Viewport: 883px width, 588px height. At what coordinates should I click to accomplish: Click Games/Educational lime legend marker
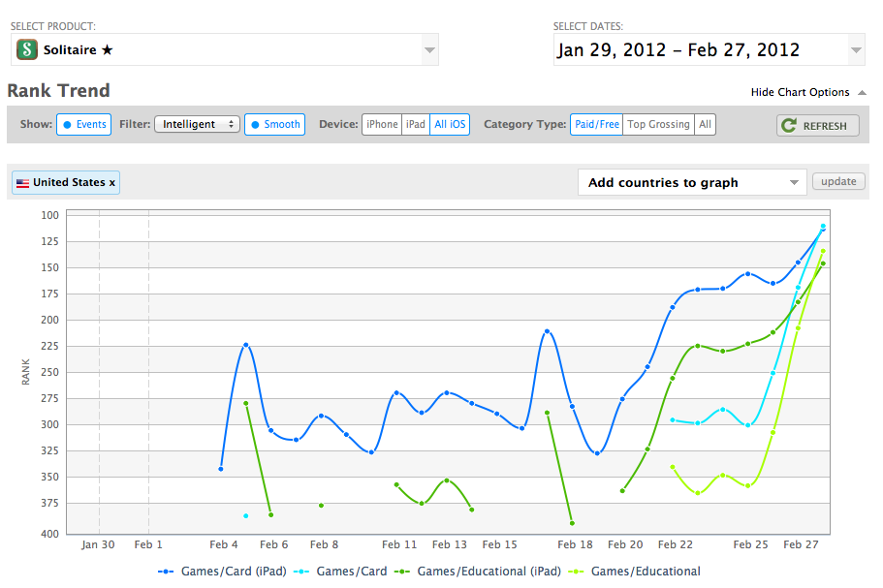point(576,572)
